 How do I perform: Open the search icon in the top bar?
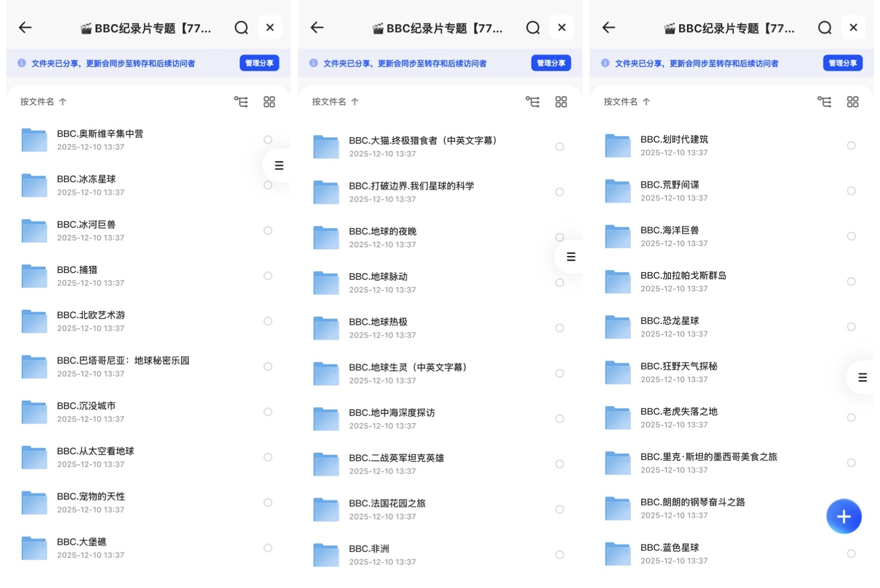click(241, 28)
